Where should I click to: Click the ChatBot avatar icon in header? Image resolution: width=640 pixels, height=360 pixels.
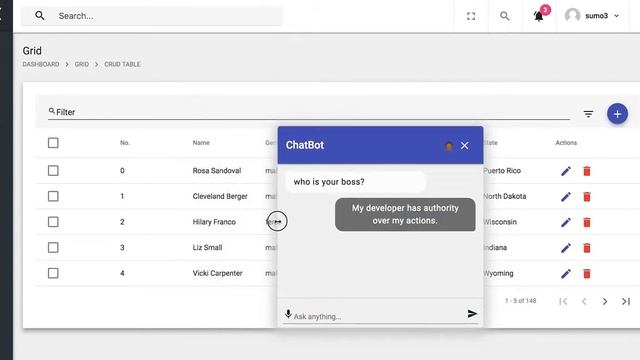coord(449,146)
